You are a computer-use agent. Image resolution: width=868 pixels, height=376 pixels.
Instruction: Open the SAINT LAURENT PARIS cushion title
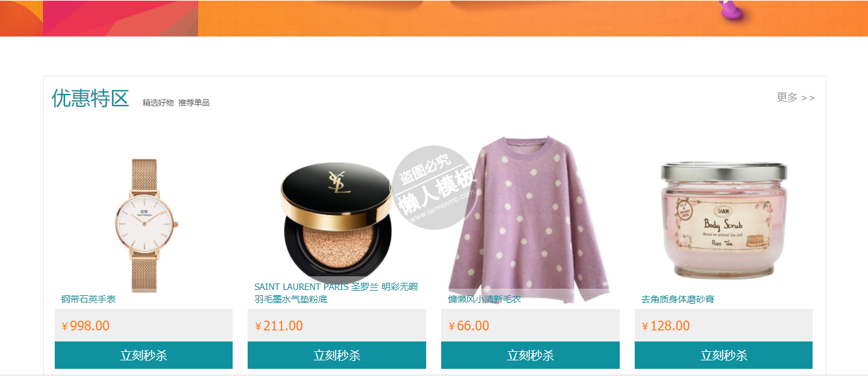[x=336, y=293]
